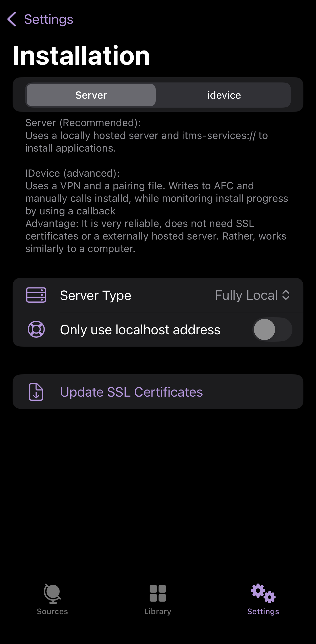Open the Sources tab label

[52, 612]
